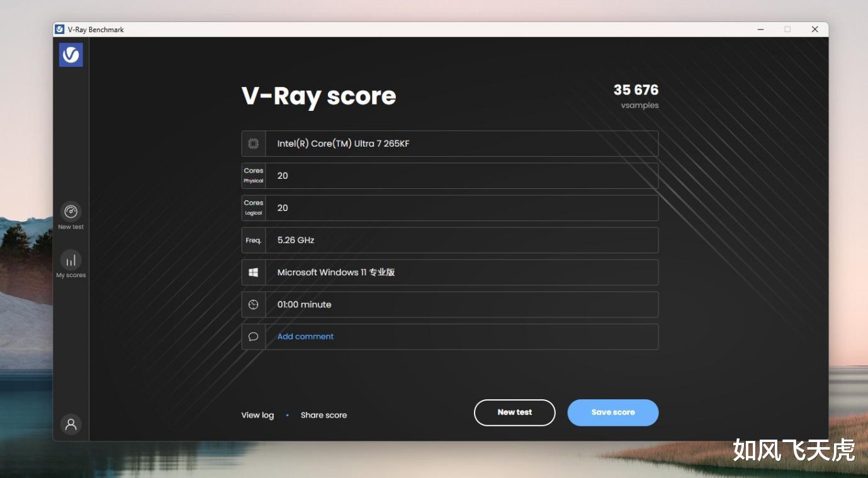868x478 pixels.
Task: Click the V-Ray logo in the sidebar
Action: (x=71, y=55)
